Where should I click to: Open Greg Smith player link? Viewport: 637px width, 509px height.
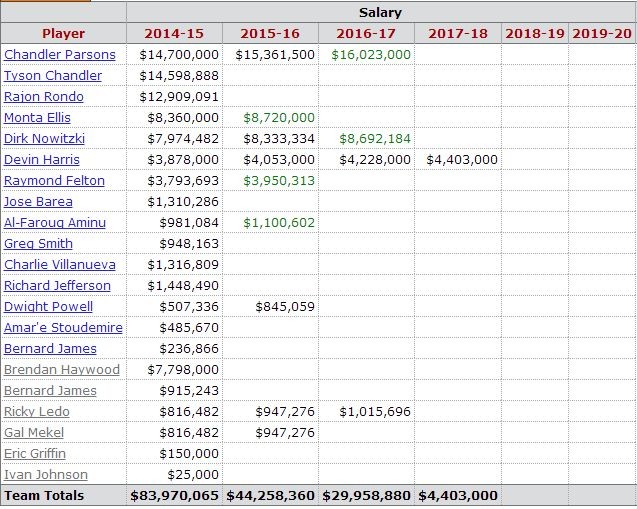click(38, 243)
